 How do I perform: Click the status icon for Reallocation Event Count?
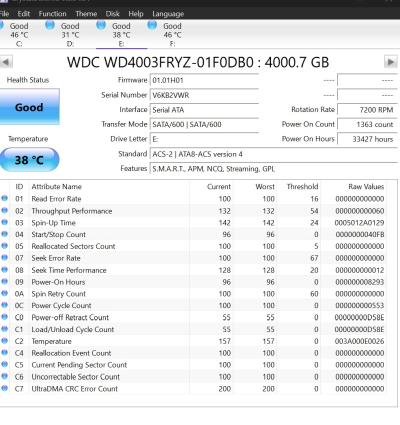coord(5,353)
